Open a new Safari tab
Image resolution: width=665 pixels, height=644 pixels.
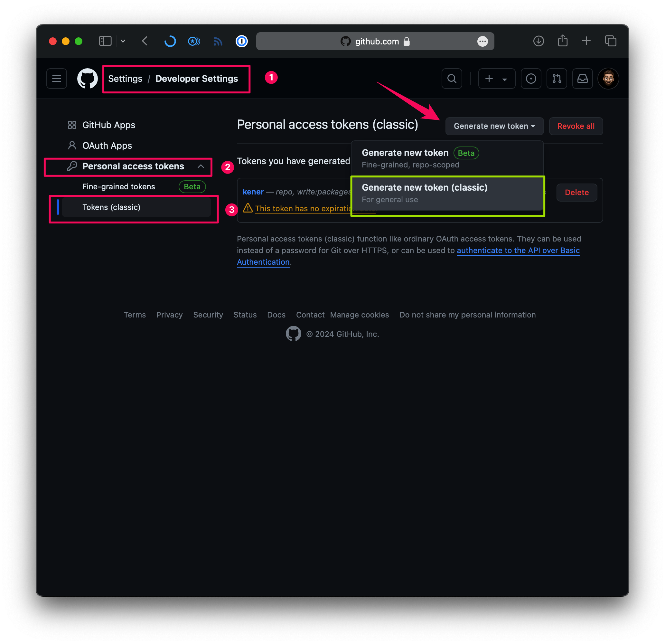click(586, 41)
